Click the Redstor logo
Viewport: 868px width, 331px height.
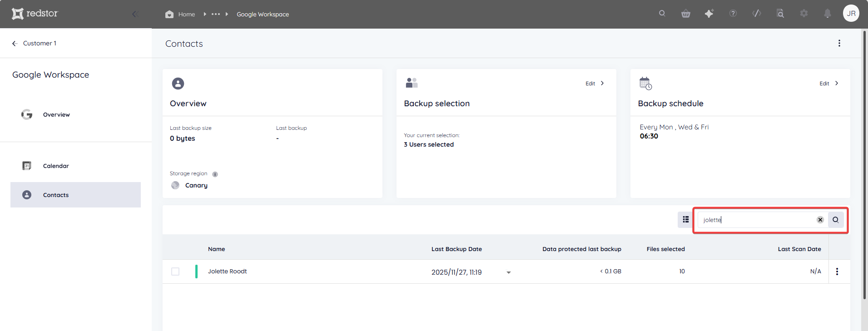click(x=35, y=14)
